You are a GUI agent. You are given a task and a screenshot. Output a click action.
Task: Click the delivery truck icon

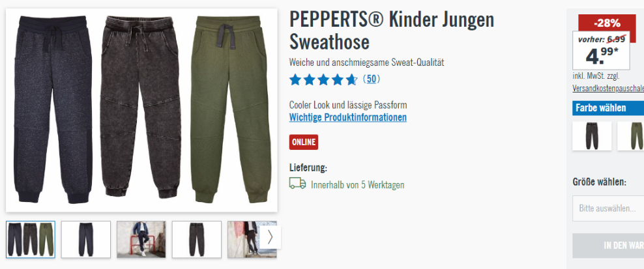pos(297,183)
